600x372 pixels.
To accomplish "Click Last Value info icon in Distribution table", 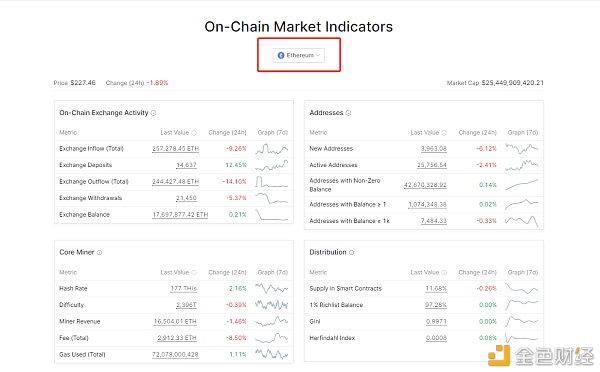I will (x=444, y=272).
